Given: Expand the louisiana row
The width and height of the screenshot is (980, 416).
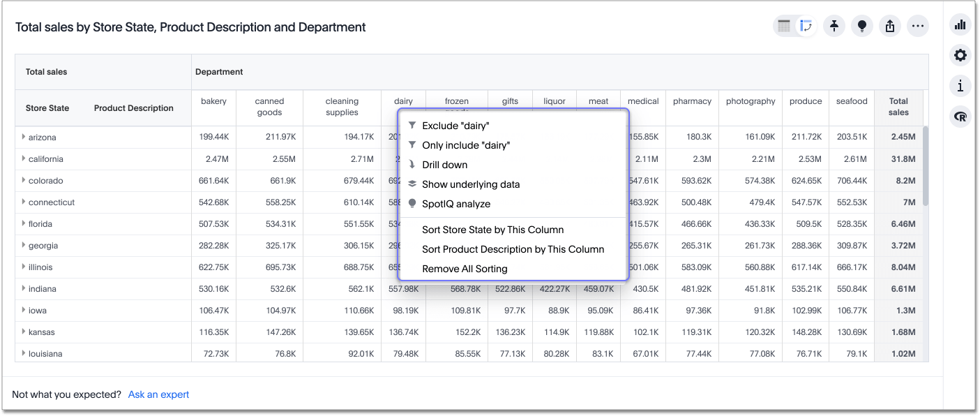Looking at the screenshot, I should [22, 353].
